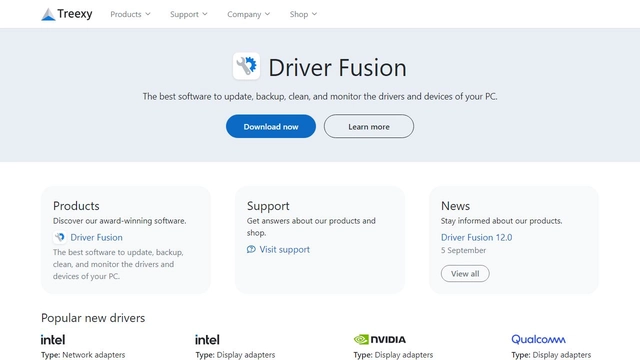Image resolution: width=640 pixels, height=360 pixels.
Task: Open the Company navigation menu
Action: click(x=249, y=14)
